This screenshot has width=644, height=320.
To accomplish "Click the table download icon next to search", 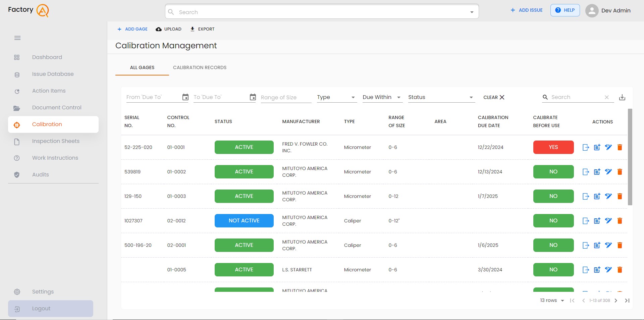I will 622,97.
